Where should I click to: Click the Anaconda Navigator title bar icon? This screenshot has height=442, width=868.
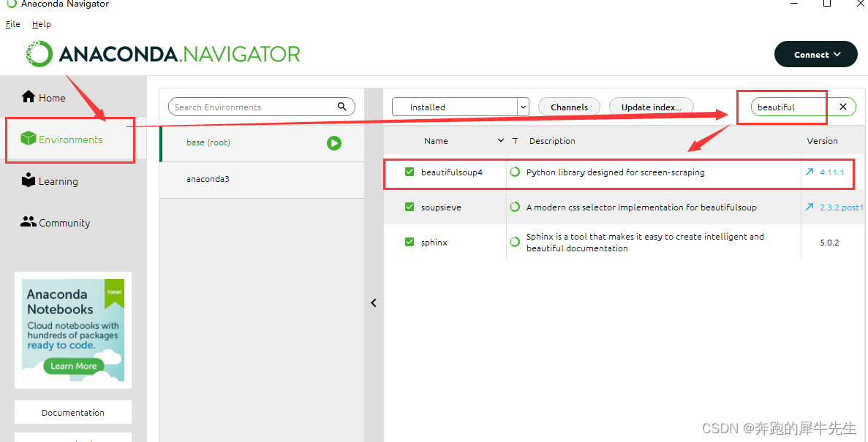(11, 4)
